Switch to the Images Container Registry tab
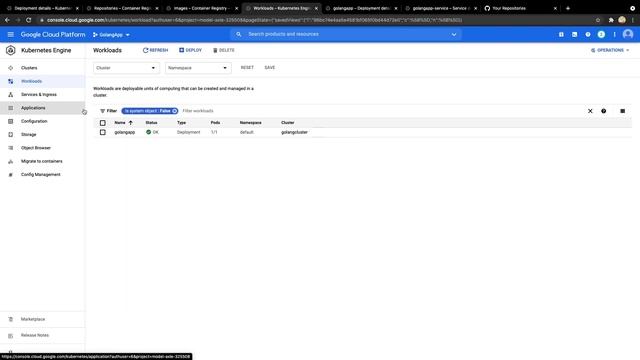 202,8
